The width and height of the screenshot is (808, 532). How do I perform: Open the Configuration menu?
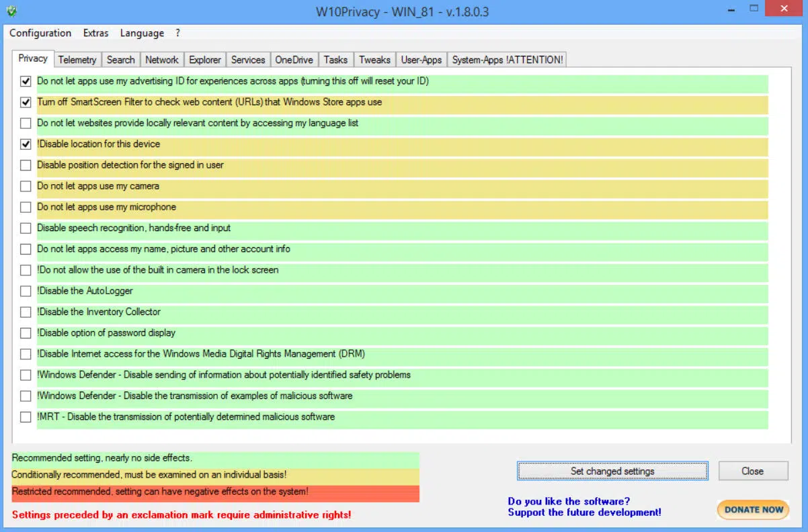click(40, 33)
